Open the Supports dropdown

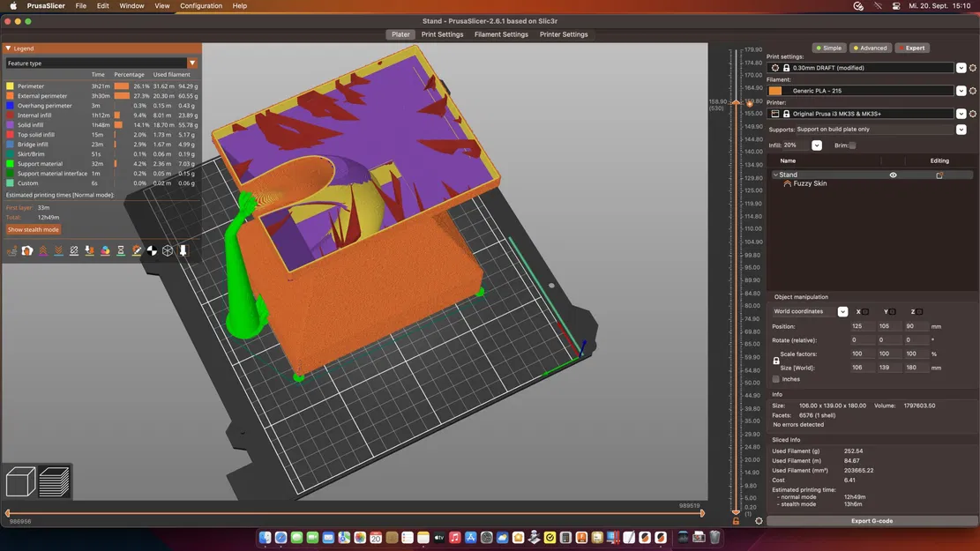click(961, 130)
